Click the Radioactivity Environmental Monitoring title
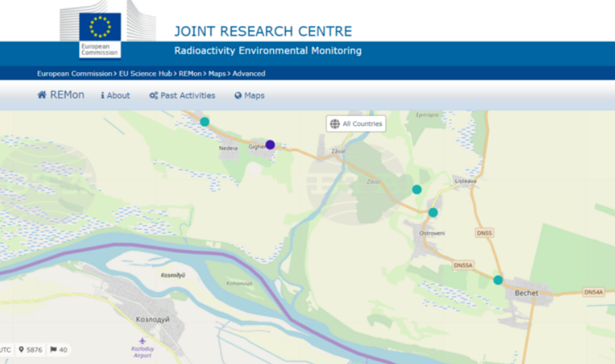 268,51
